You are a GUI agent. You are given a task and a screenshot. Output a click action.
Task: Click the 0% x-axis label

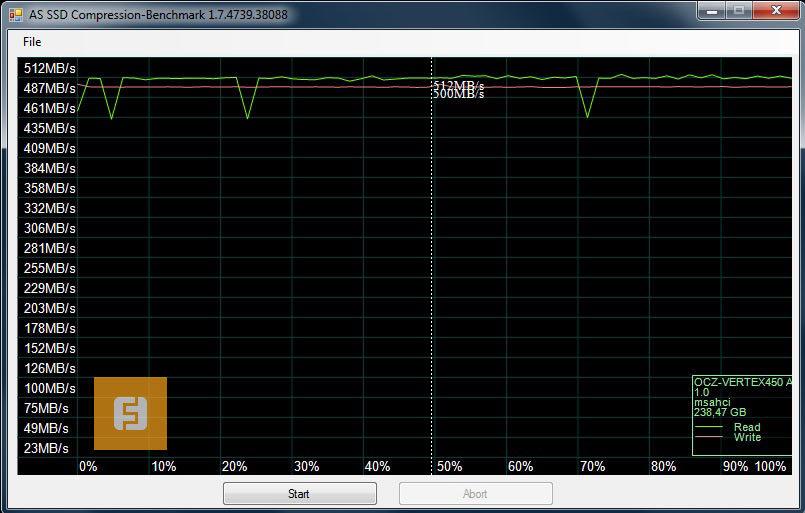88,466
